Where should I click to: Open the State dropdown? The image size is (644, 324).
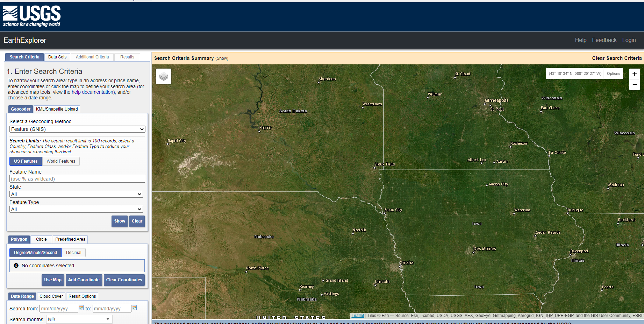point(76,194)
